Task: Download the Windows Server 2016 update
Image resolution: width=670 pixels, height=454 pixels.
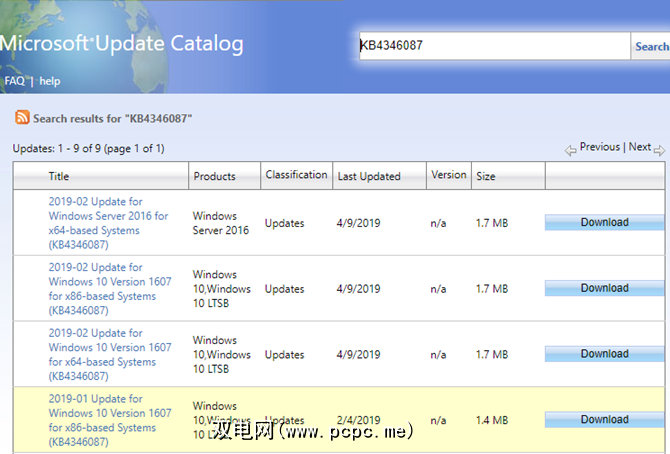Action: pyautogui.click(x=604, y=222)
